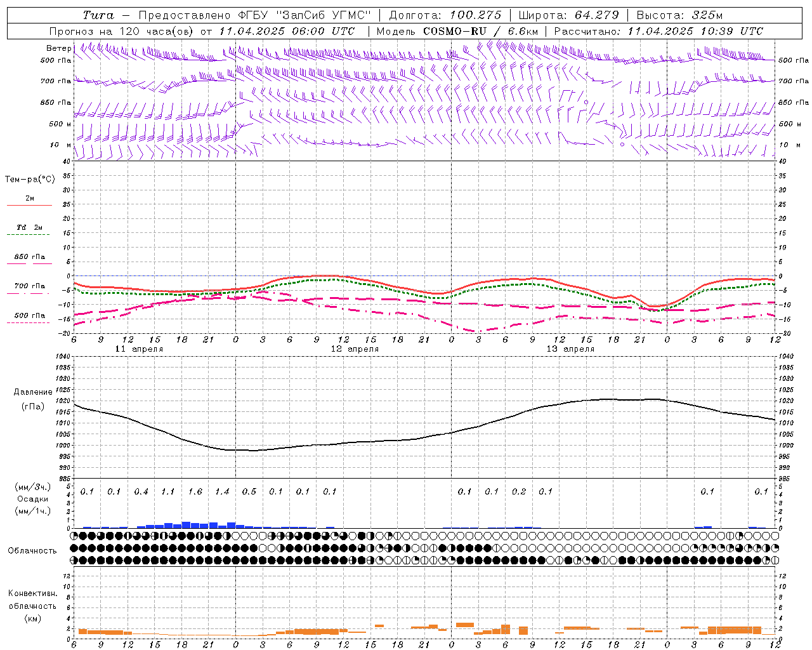Click the "(мм/1ч.)" units label
Image resolution: width=812 pixels, height=650 pixels.
[32, 511]
